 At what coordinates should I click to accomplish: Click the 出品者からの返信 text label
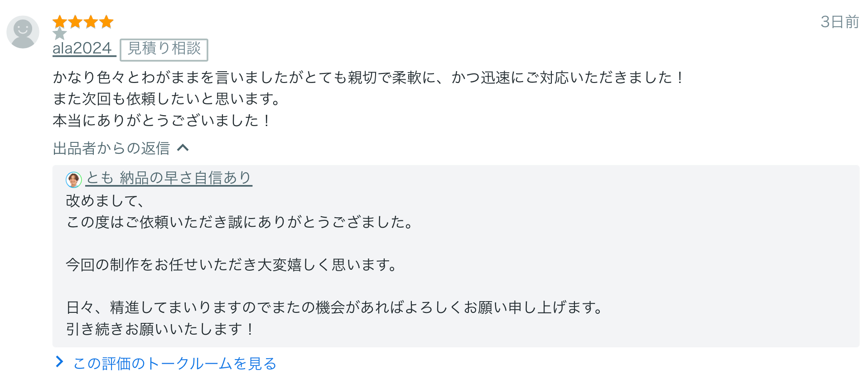click(111, 147)
